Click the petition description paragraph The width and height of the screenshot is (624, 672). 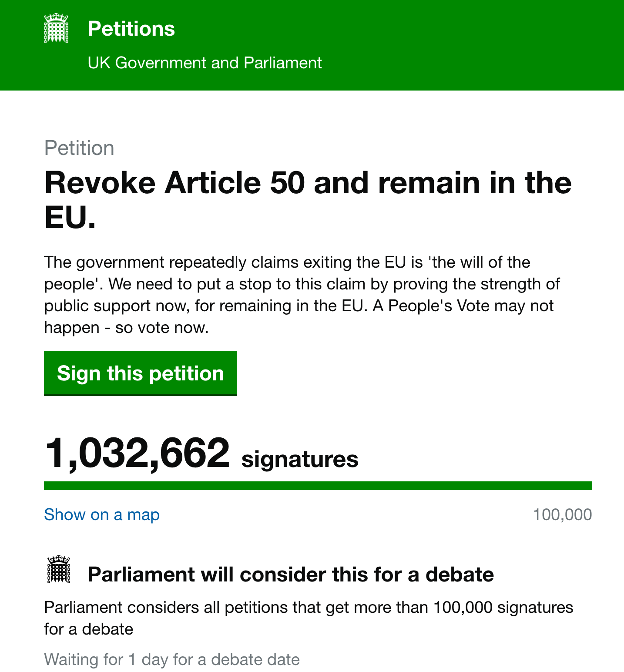[x=302, y=295]
